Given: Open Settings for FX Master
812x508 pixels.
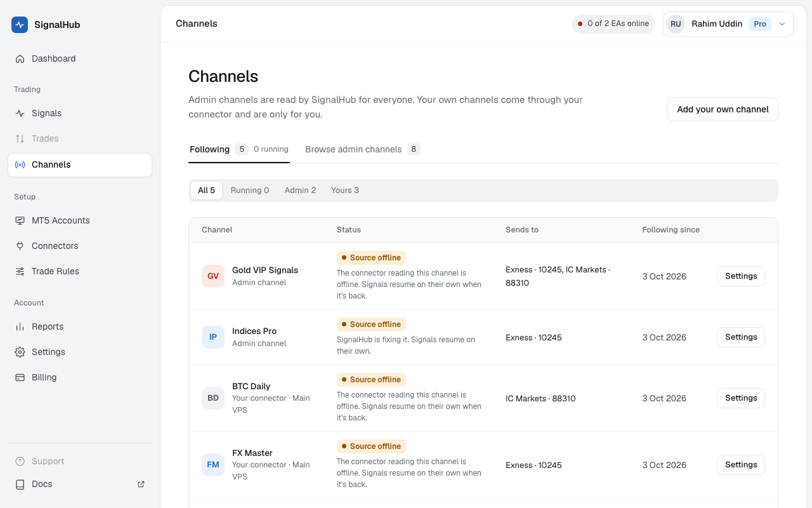Looking at the screenshot, I should coord(741,465).
